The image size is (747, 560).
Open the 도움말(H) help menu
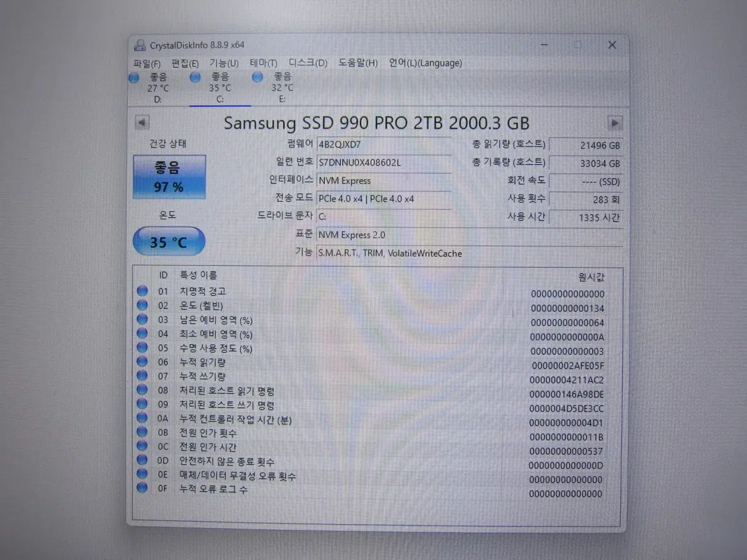click(x=357, y=63)
